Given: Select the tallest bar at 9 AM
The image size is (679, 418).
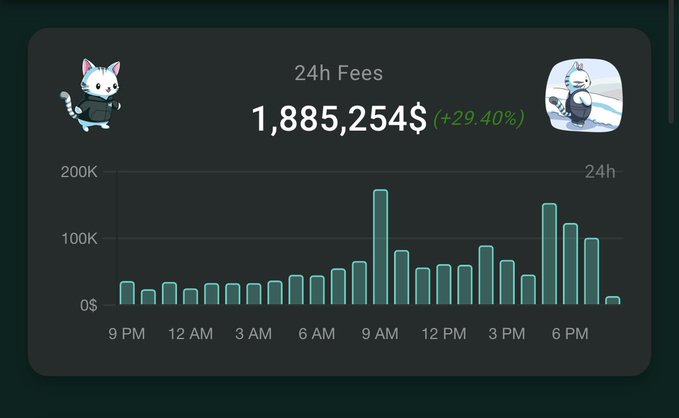Looking at the screenshot, I should [x=381, y=247].
